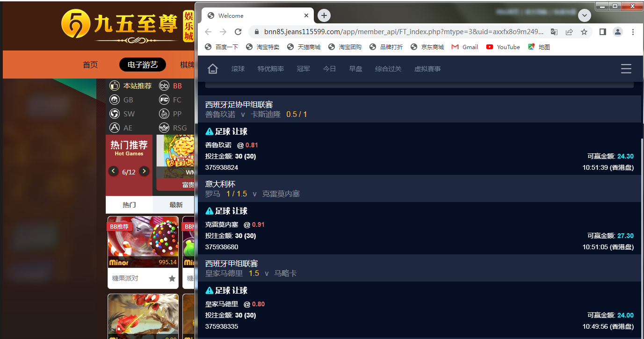The width and height of the screenshot is (644, 339).
Task: Toggle Chrome side panel
Action: (603, 32)
